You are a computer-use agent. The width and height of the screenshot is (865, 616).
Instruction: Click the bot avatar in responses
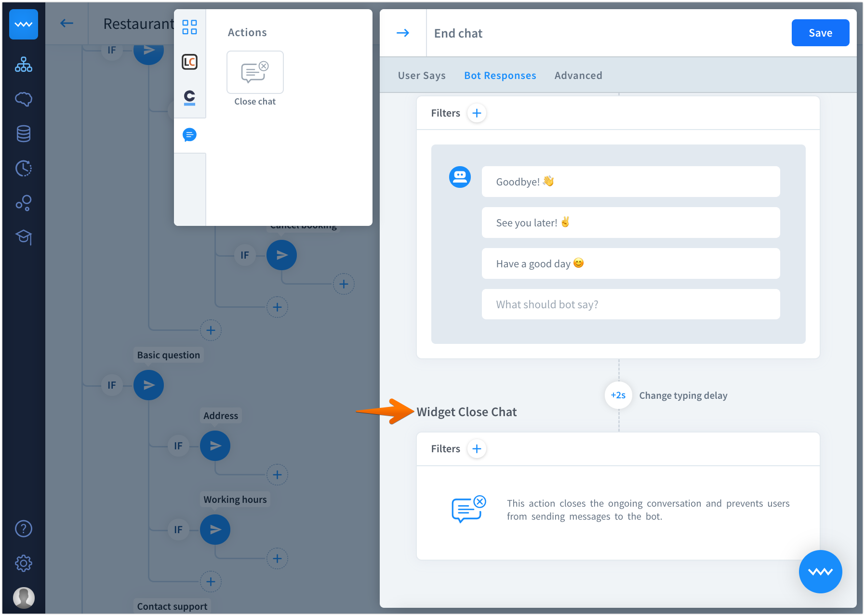[x=460, y=177]
